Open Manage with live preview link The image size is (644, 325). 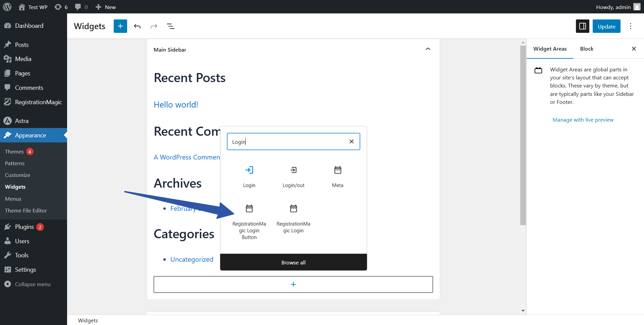583,120
